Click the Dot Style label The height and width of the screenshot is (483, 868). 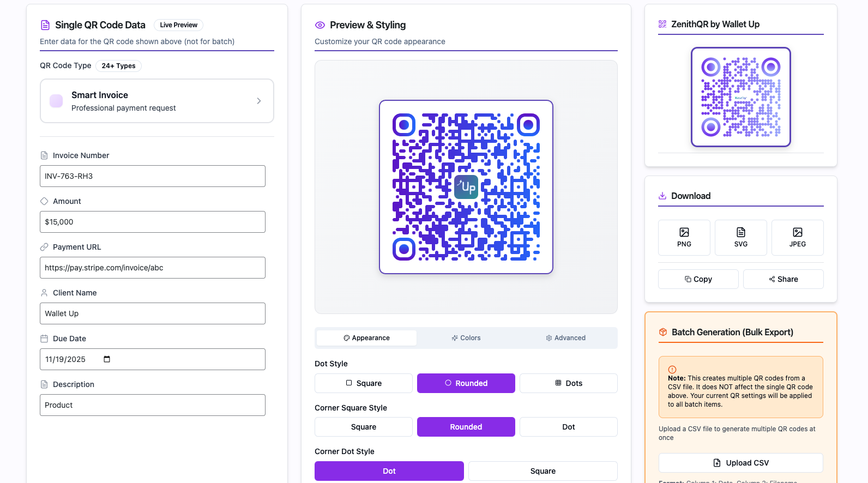pos(331,364)
